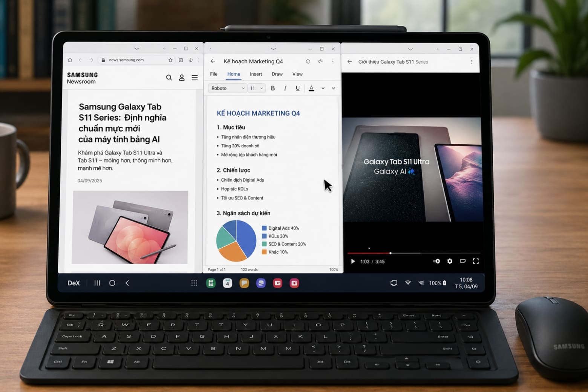Switch to the Draw tab
588x392 pixels.
tap(277, 74)
